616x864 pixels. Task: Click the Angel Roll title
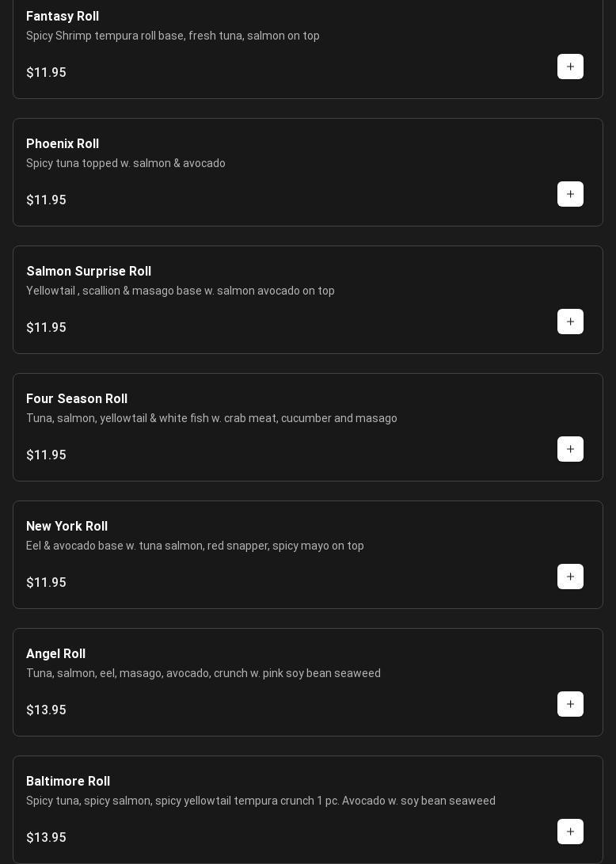(x=55, y=653)
